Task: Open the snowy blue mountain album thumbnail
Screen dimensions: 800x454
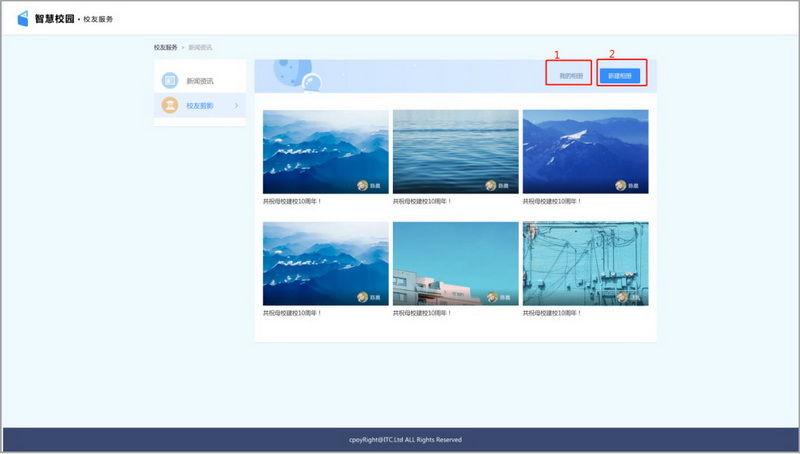Action: [586, 152]
